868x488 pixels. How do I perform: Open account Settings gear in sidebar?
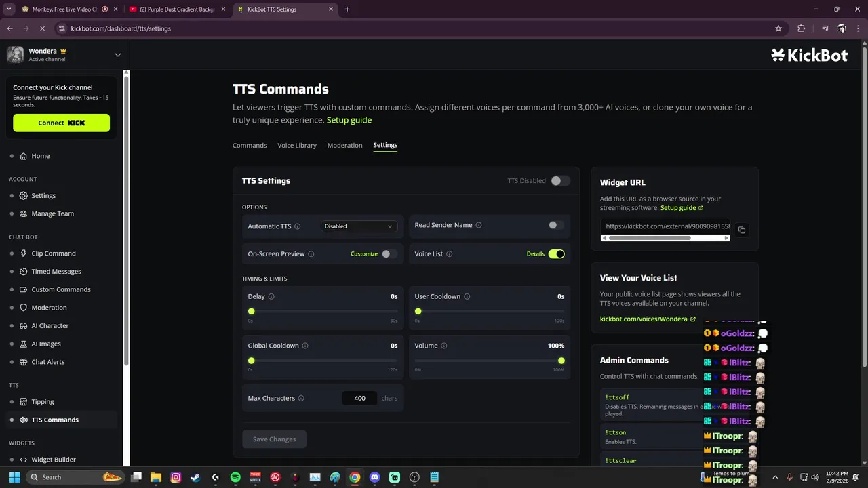pyautogui.click(x=43, y=195)
